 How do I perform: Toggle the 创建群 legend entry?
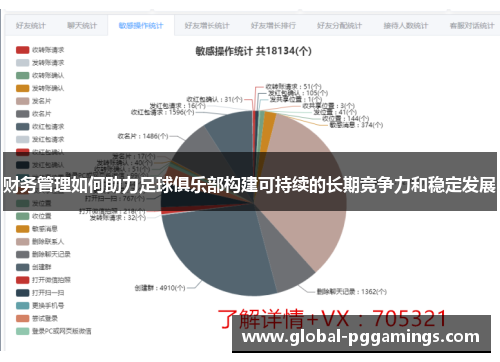(x=34, y=267)
